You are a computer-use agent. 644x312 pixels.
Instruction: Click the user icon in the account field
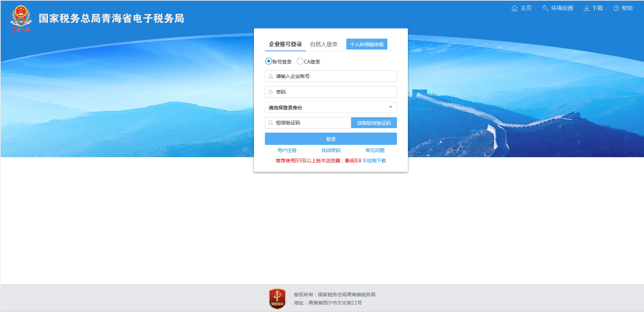[x=270, y=76]
